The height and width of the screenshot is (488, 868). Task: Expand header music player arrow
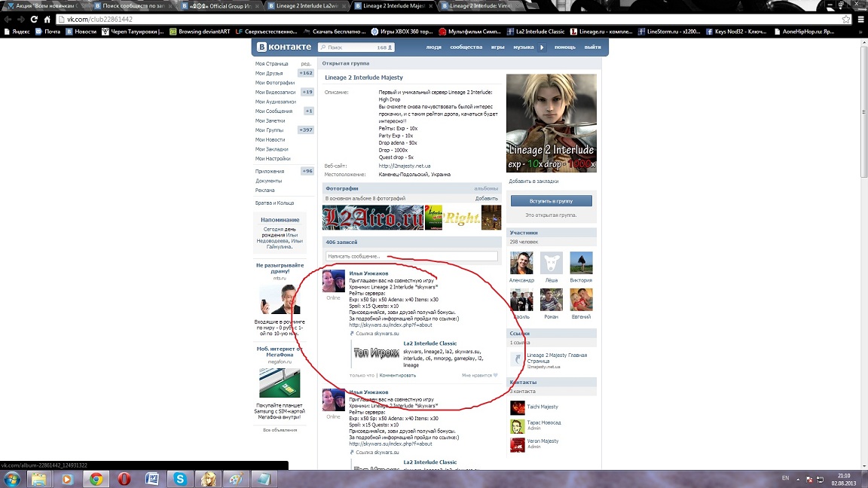(542, 47)
